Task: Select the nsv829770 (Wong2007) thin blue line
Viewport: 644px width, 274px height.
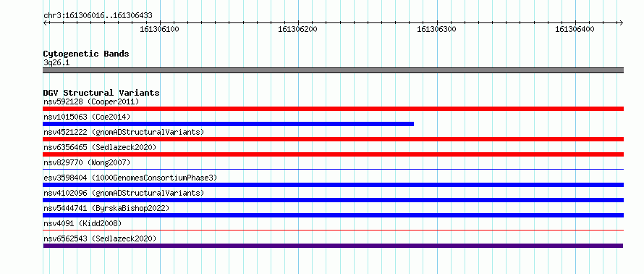Action: click(x=333, y=170)
